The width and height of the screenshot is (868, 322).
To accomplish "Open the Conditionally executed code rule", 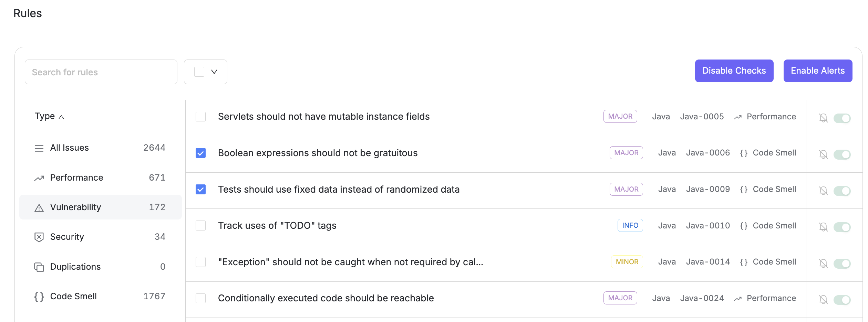I will [326, 298].
